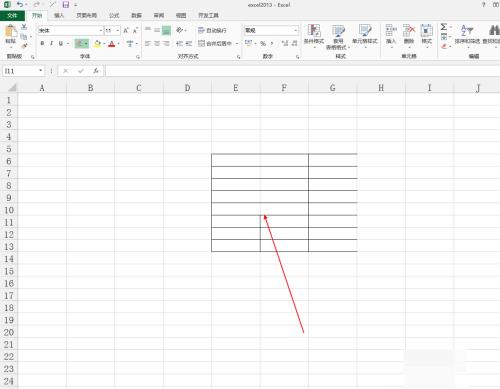The width and height of the screenshot is (500, 389).
Task: Open the File (文件) tab
Action: 12,15
